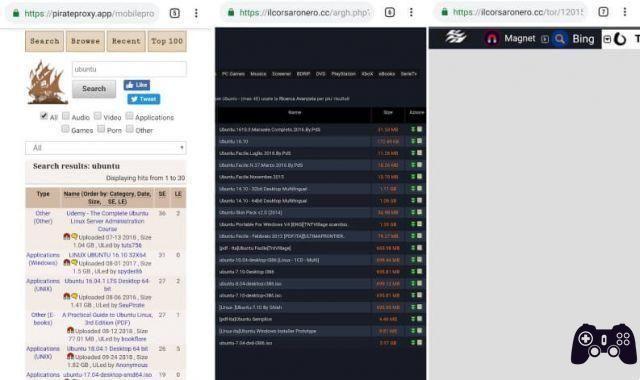Viewport: 640px width, 380px height.
Task: Click the Pirate Bay ship logo
Action: coord(47,82)
